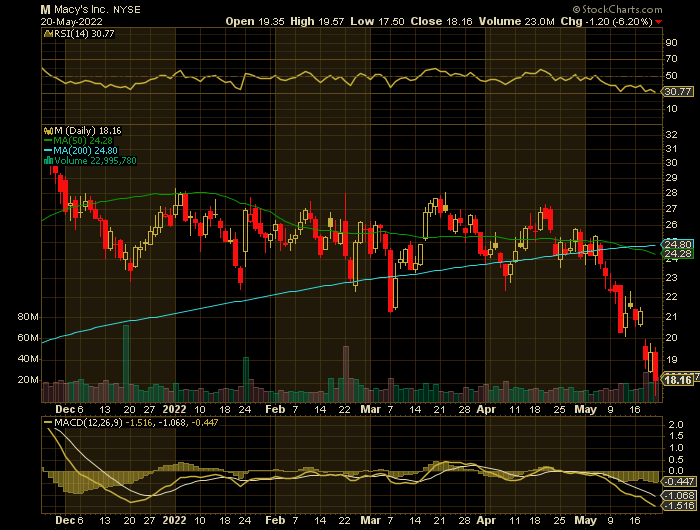Screen dimensions: 700x530
Task: Click May on the price panel date axis
Action: click(585, 409)
